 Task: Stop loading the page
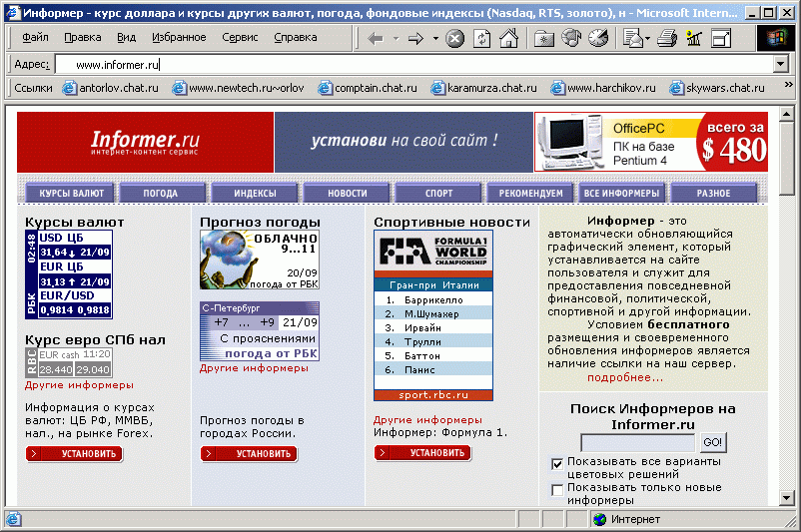454,38
